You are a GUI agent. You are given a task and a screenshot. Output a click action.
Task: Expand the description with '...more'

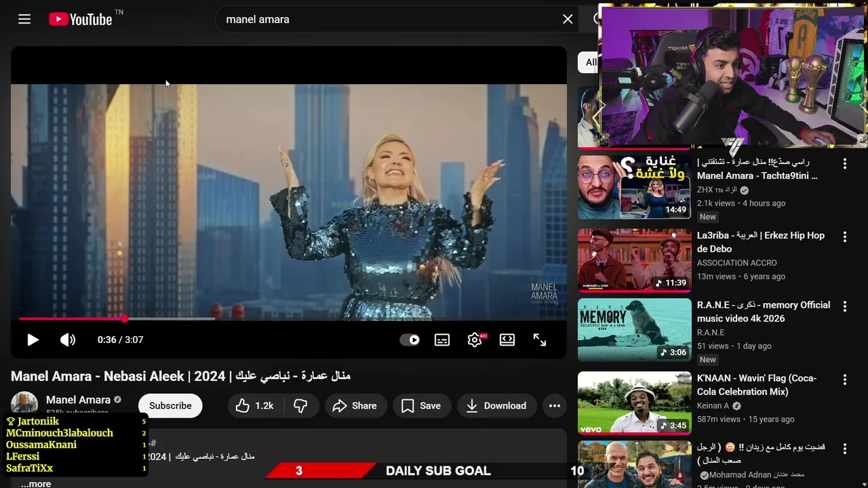pos(35,483)
